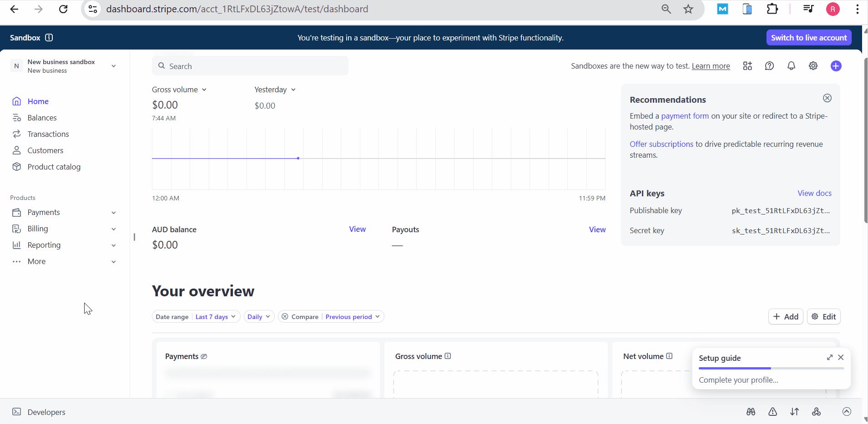Screen dimensions: 868x424
Task: Click the Search input field
Action: point(250,66)
